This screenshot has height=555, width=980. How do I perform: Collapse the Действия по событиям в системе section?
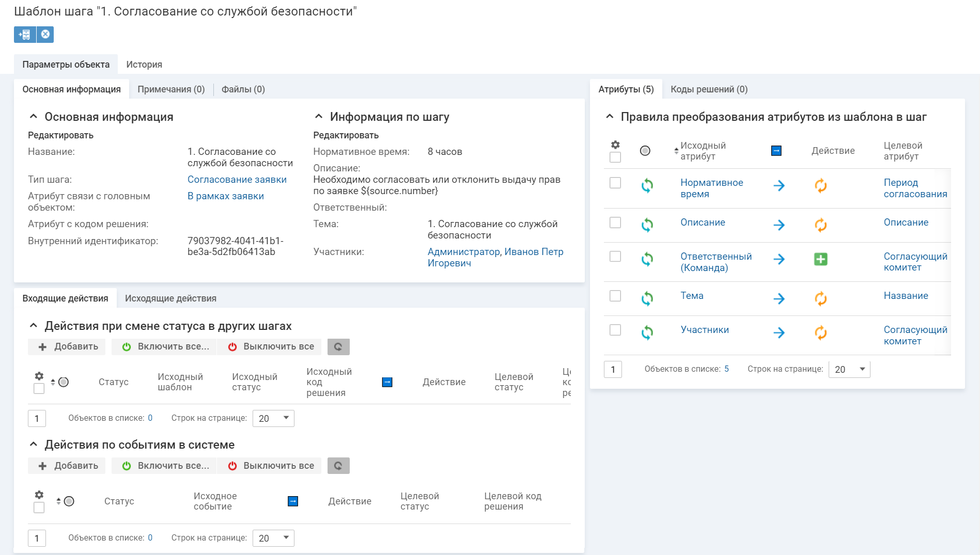pyautogui.click(x=34, y=445)
